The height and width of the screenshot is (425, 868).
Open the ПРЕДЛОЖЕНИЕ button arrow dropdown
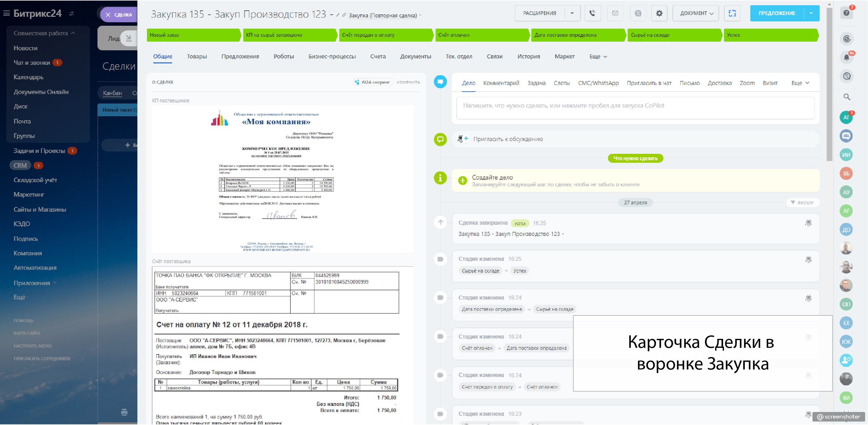coord(811,14)
